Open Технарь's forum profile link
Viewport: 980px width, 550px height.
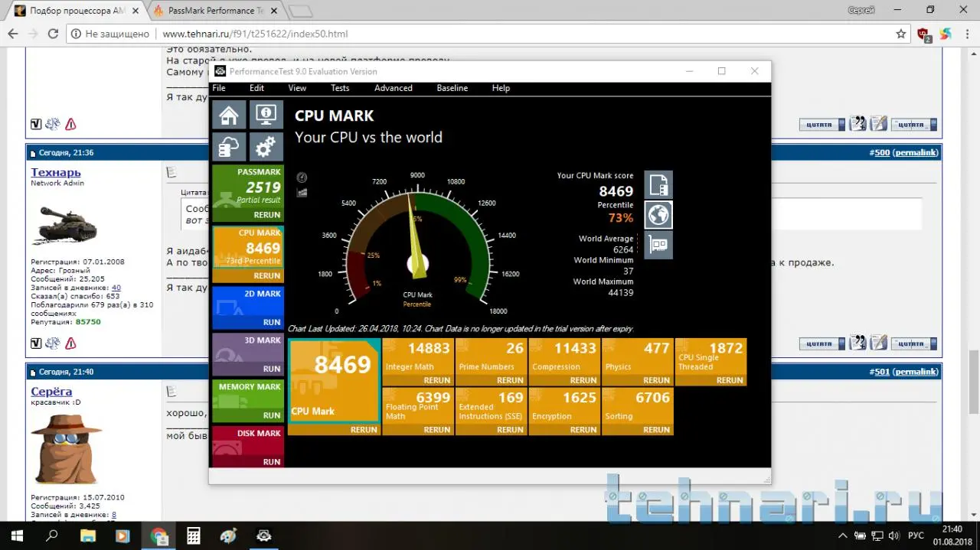tap(55, 173)
